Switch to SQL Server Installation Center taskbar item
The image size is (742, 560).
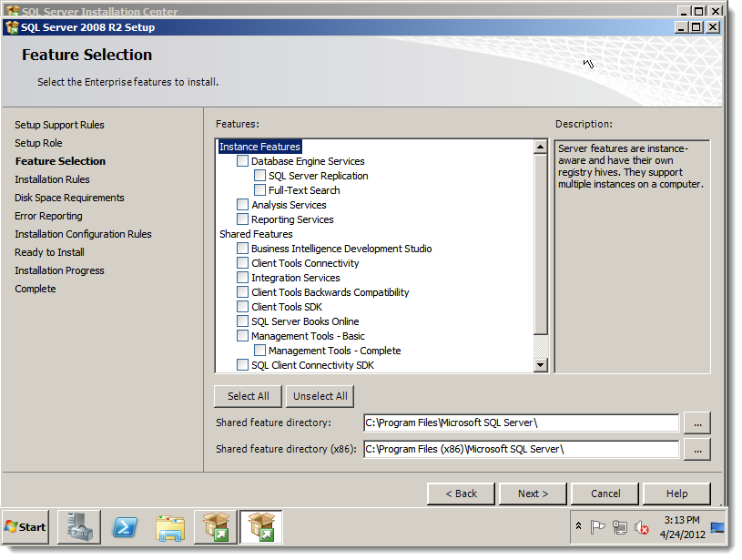click(216, 527)
